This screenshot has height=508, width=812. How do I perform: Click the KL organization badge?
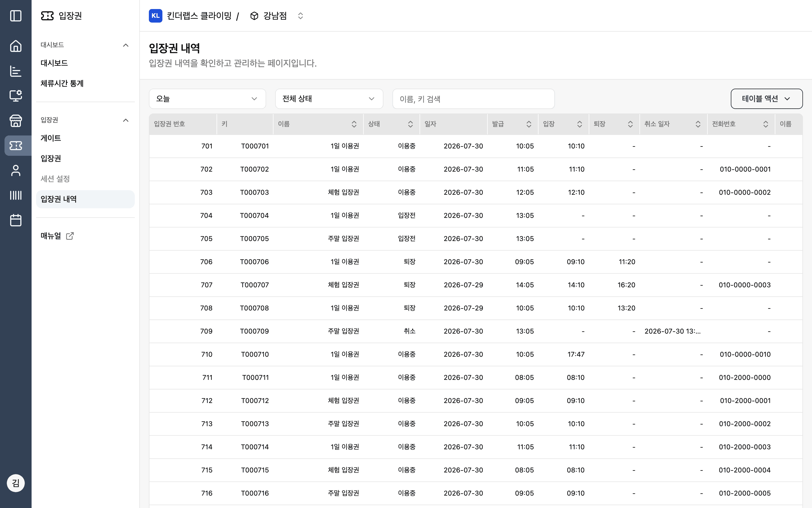tap(155, 16)
